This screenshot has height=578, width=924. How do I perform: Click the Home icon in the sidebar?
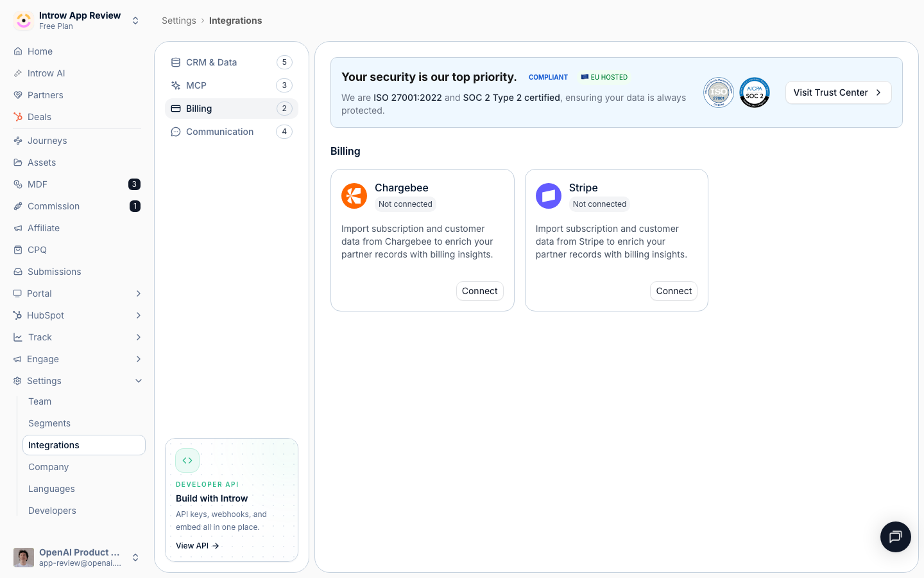click(x=18, y=51)
